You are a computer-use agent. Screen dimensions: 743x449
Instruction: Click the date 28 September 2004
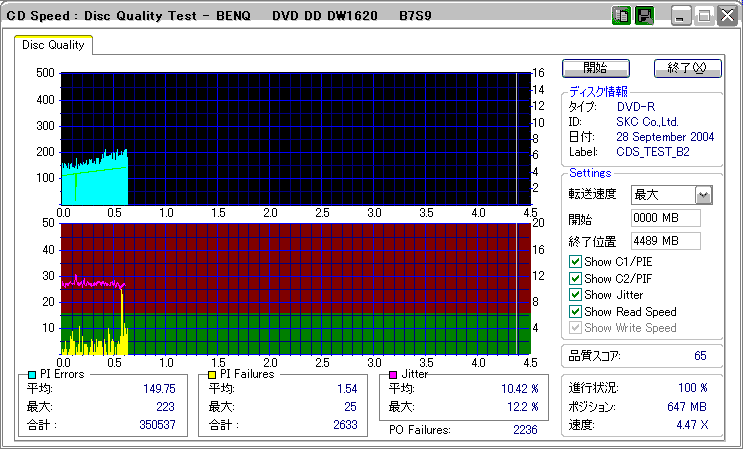point(665,137)
